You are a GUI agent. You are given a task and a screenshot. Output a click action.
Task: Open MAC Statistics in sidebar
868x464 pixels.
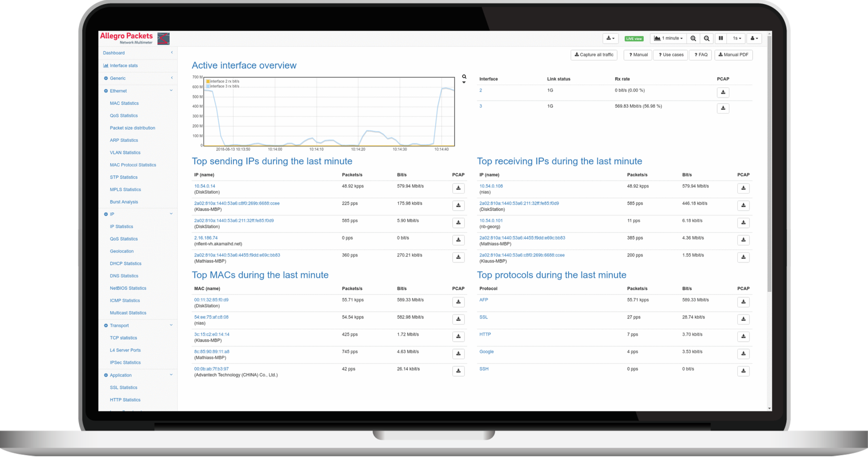[x=124, y=103]
